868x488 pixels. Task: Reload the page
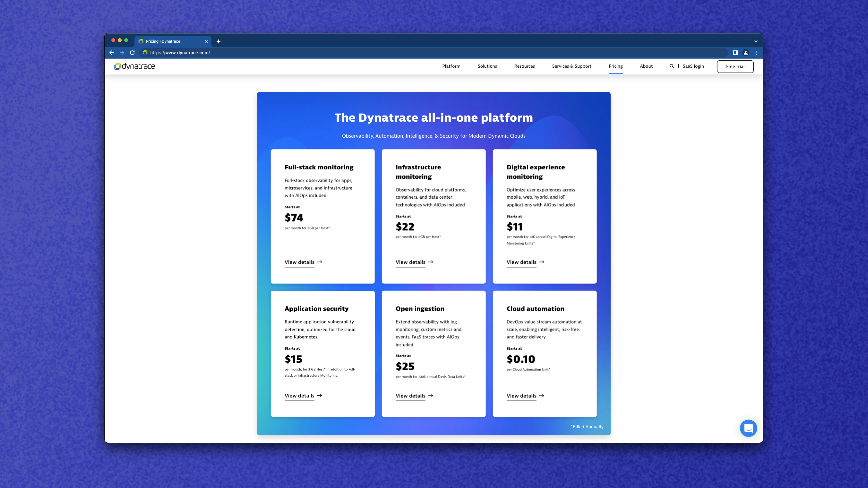[x=132, y=53]
